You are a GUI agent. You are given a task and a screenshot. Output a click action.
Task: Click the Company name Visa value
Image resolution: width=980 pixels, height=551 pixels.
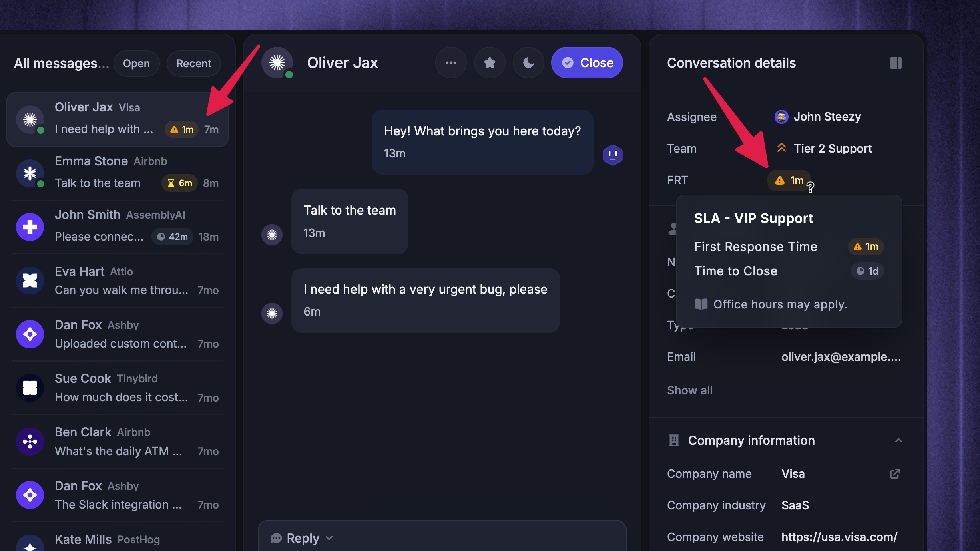coord(793,474)
